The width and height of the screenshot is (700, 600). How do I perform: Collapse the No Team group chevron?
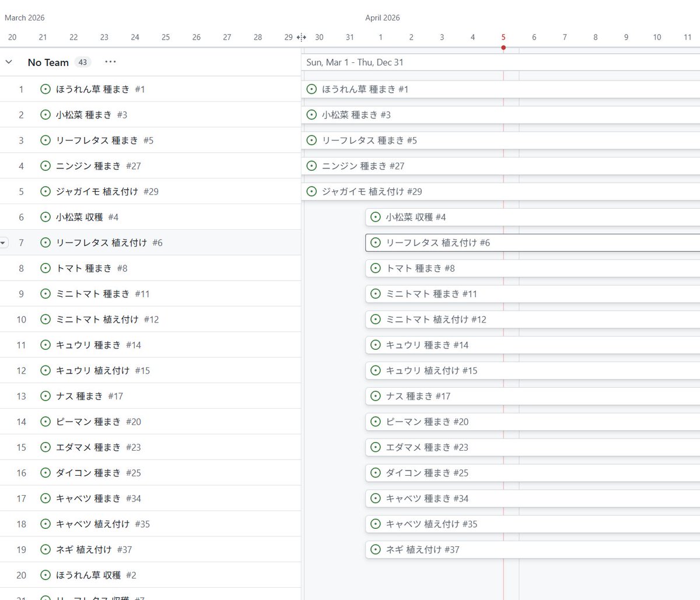click(x=9, y=62)
